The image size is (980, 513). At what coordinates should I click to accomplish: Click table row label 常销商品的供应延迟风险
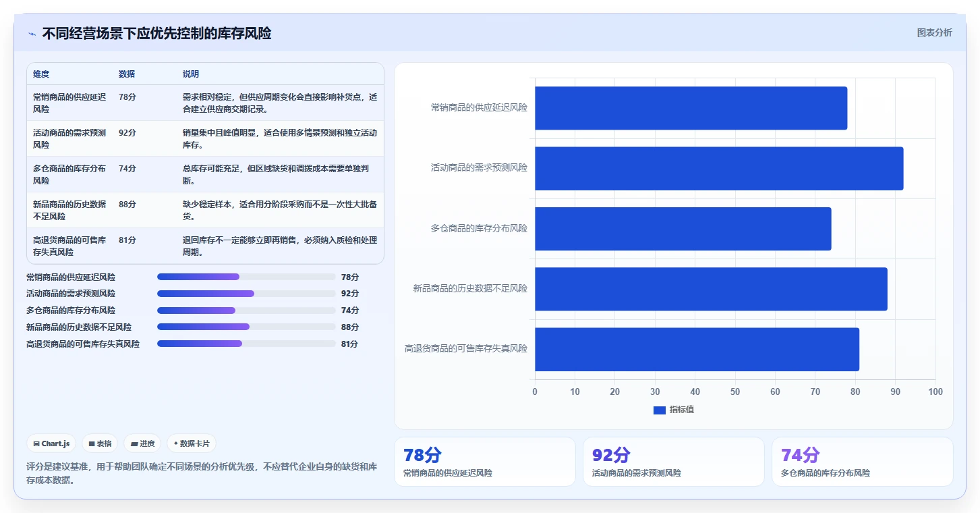coord(69,103)
